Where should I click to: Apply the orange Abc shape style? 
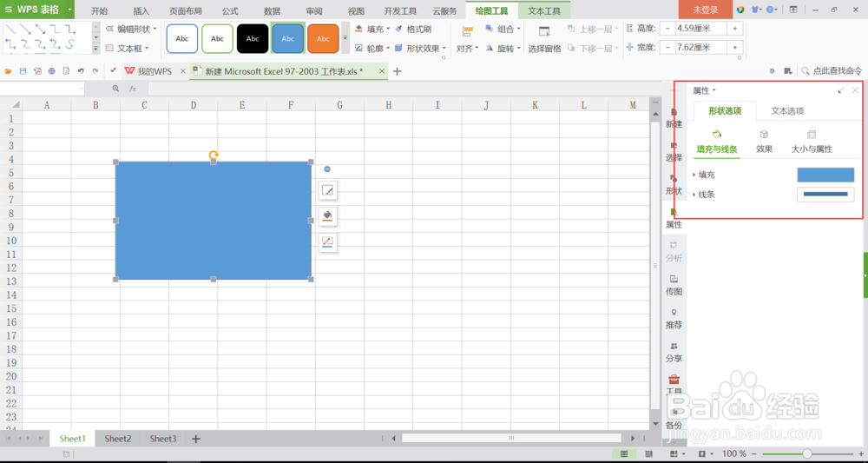[323, 39]
